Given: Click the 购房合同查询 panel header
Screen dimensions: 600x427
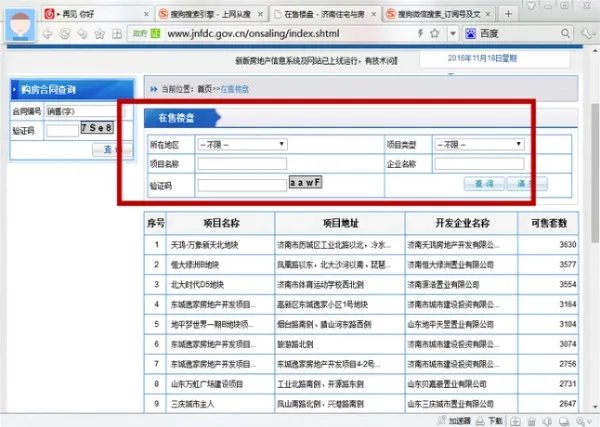Looking at the screenshot, I should pos(72,90).
